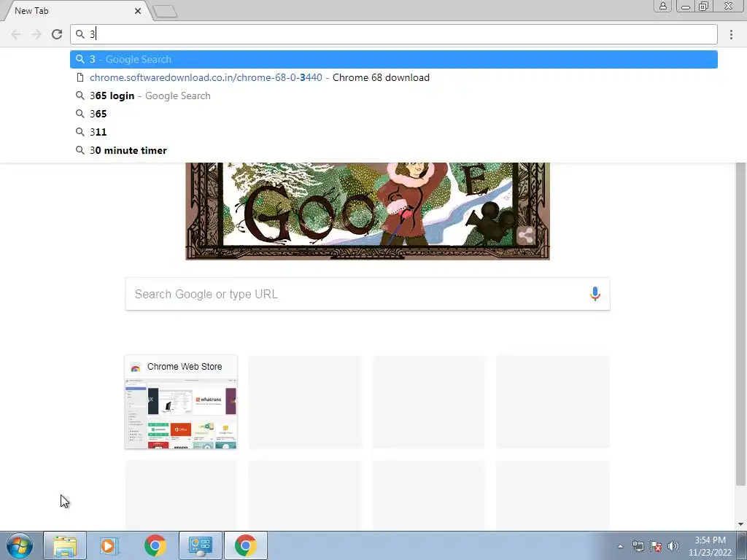
Task: Click the page vertical scrollbar
Action: point(740,324)
